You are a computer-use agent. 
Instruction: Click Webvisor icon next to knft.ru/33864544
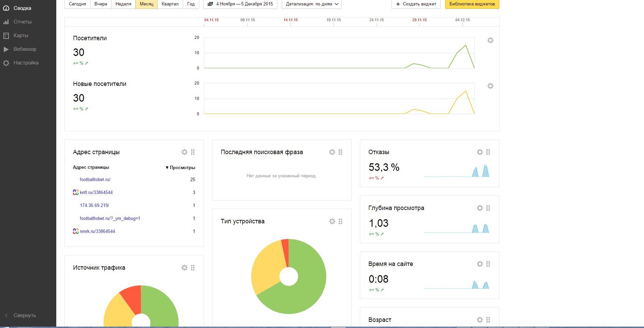pos(76,192)
